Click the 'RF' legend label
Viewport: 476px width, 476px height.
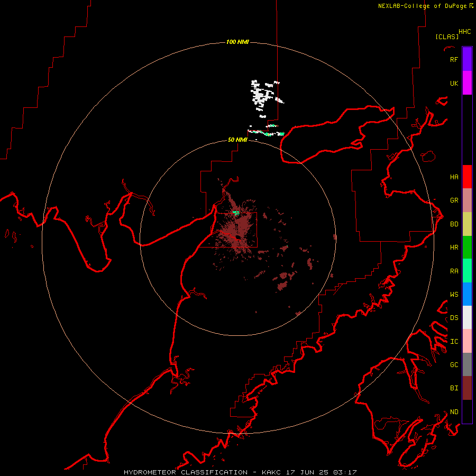(x=454, y=60)
